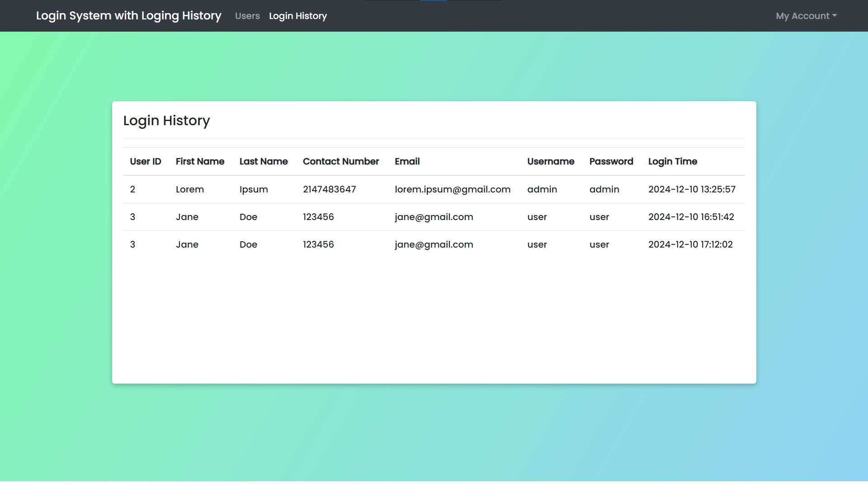868x488 pixels.
Task: Click the Login Time column header
Action: pos(672,161)
